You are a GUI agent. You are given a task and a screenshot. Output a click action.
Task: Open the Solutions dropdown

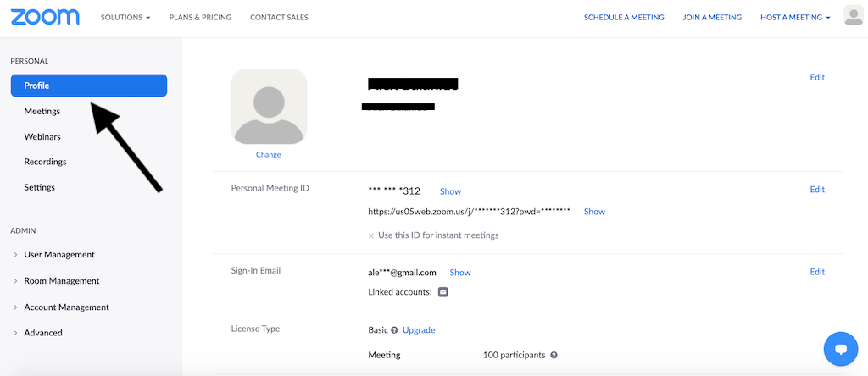point(125,17)
